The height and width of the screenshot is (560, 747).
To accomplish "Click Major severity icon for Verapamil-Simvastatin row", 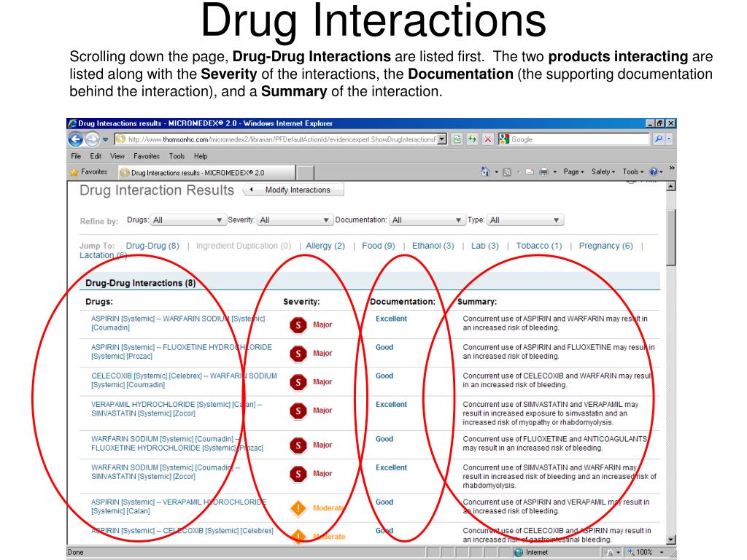I will click(298, 411).
